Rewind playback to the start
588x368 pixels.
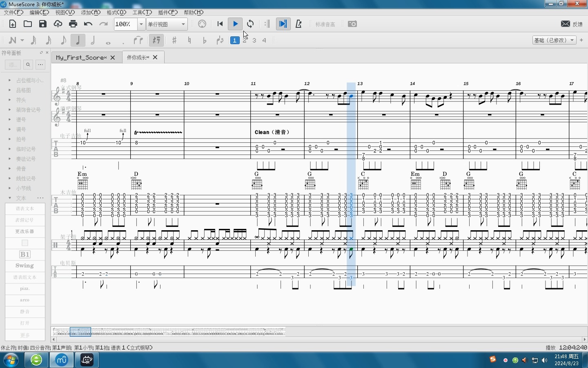[220, 24]
